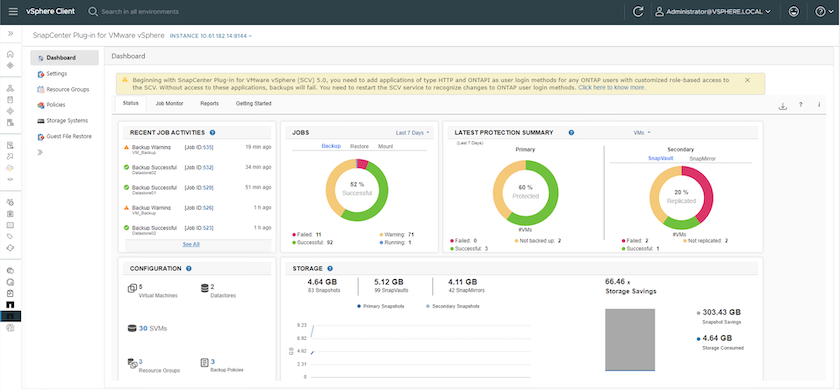
Task: Click Secondary Snapshots legend entry
Action: point(453,306)
